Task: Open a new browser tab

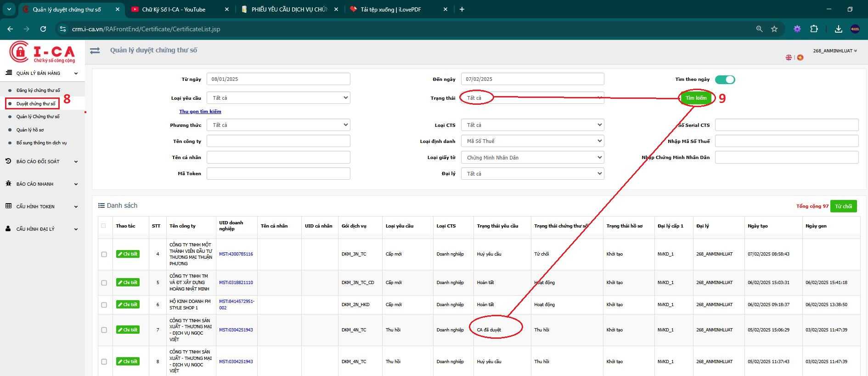Action: click(462, 9)
